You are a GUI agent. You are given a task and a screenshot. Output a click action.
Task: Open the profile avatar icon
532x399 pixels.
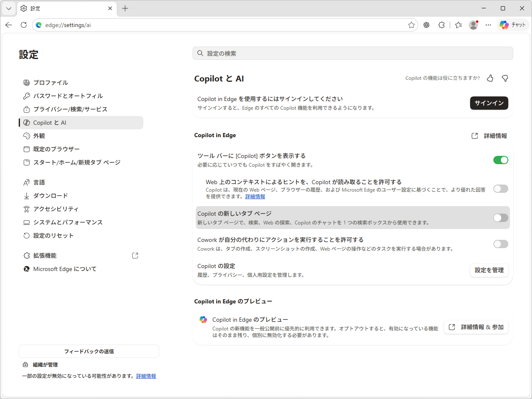[473, 25]
